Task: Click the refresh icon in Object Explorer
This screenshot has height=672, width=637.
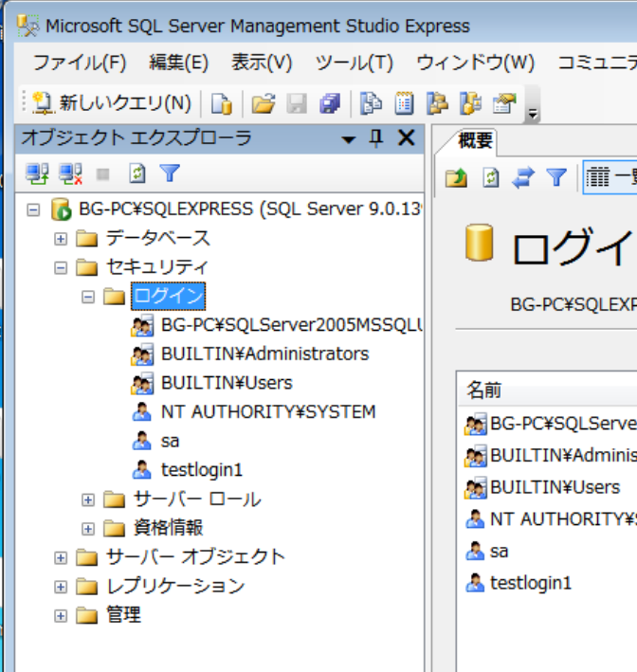Action: coord(137,173)
